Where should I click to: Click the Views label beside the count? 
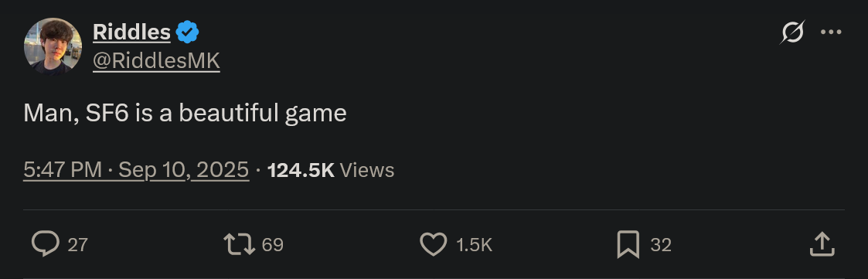pyautogui.click(x=366, y=170)
